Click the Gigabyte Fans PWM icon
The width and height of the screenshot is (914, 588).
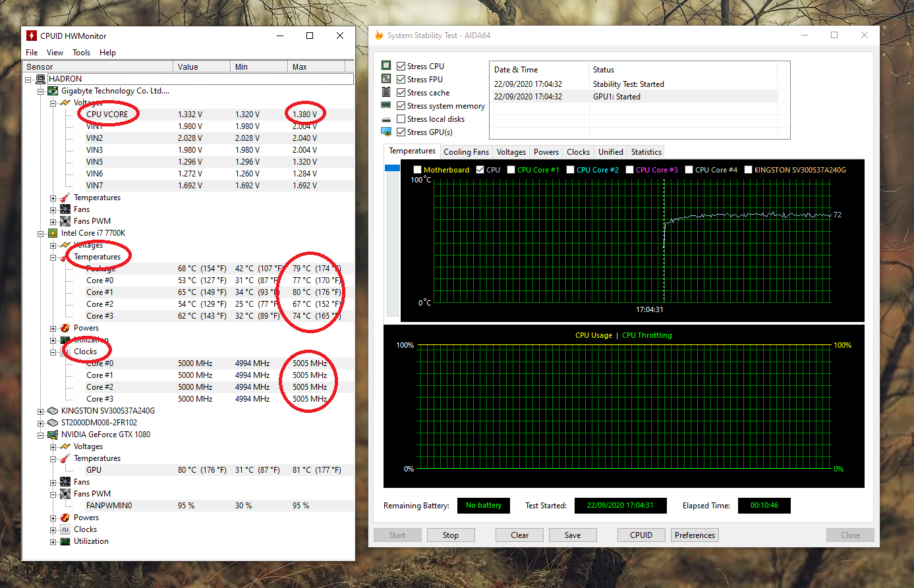pyautogui.click(x=65, y=221)
